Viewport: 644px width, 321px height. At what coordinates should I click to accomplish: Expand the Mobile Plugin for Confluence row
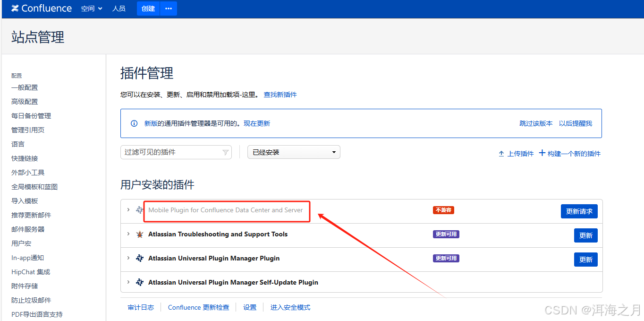128,209
